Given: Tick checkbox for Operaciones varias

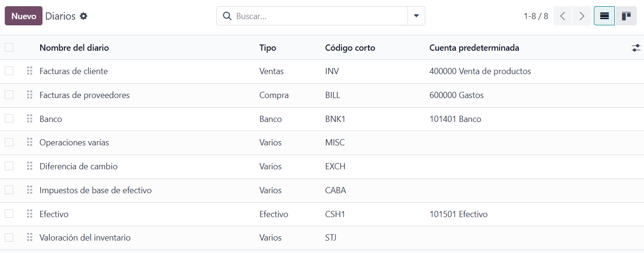Looking at the screenshot, I should coord(9,142).
